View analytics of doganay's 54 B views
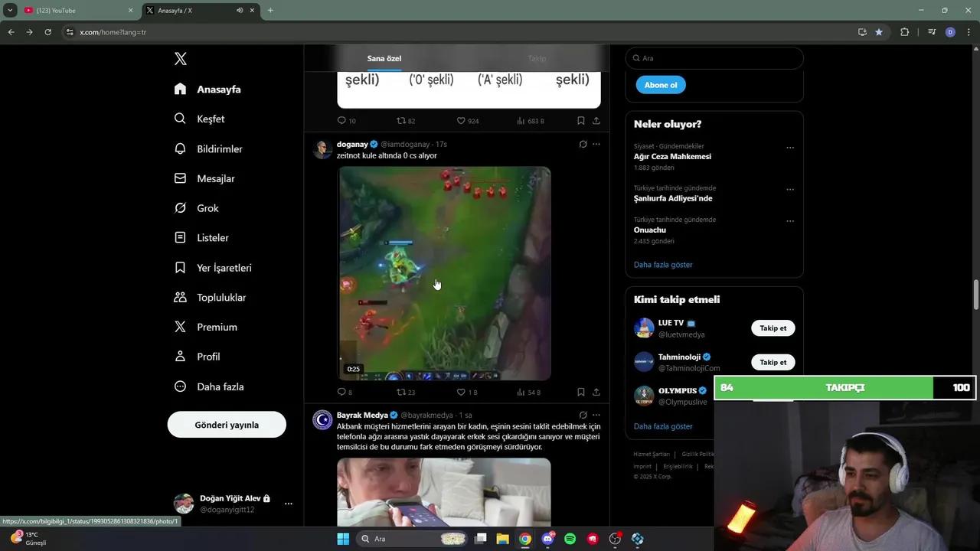The height and width of the screenshot is (551, 980). pos(529,393)
